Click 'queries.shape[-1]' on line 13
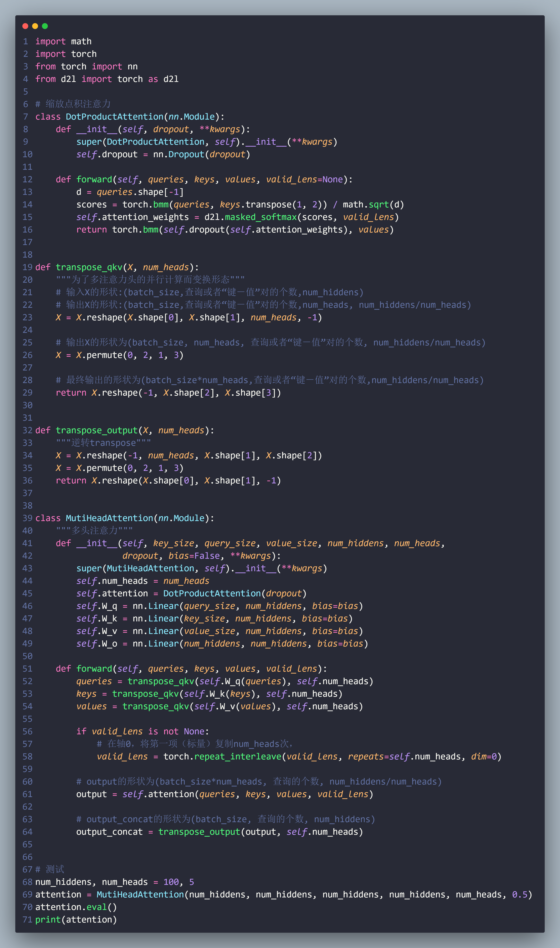This screenshot has height=948, width=560. (140, 192)
